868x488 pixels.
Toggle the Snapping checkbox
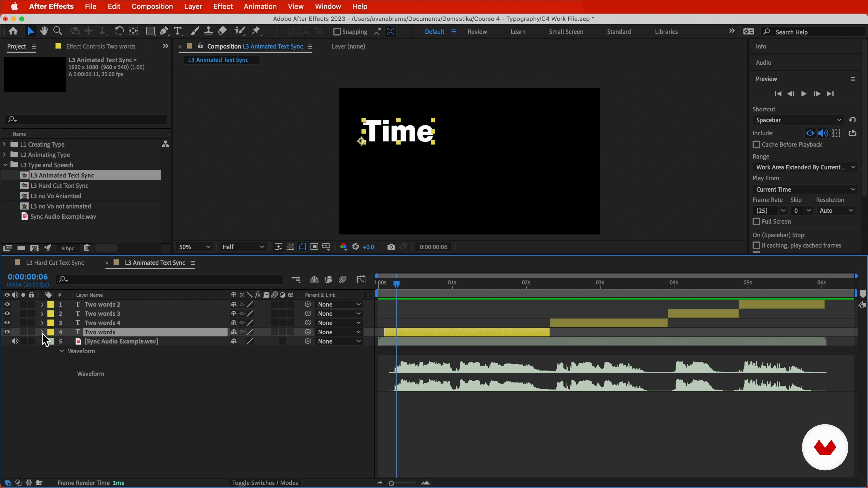pyautogui.click(x=337, y=32)
